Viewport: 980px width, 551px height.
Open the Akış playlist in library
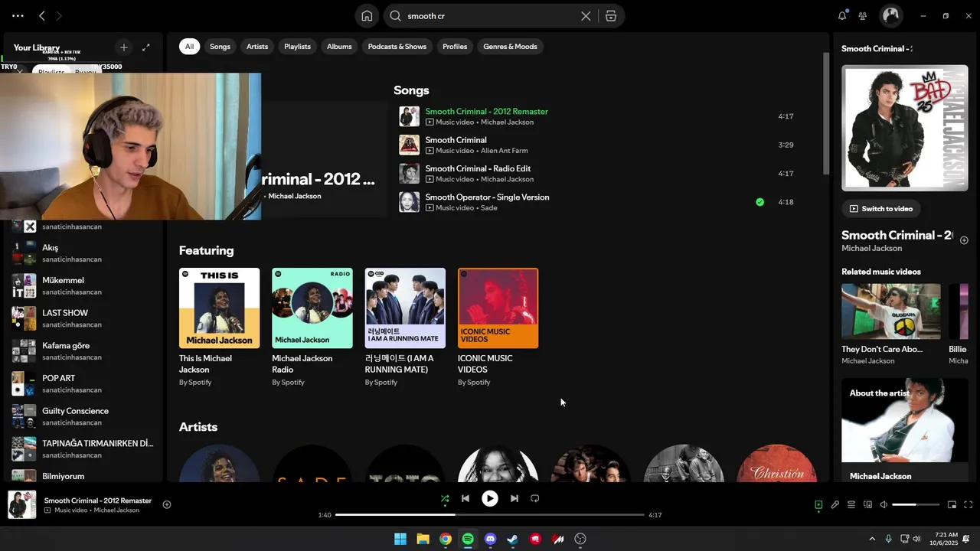[x=84, y=253]
